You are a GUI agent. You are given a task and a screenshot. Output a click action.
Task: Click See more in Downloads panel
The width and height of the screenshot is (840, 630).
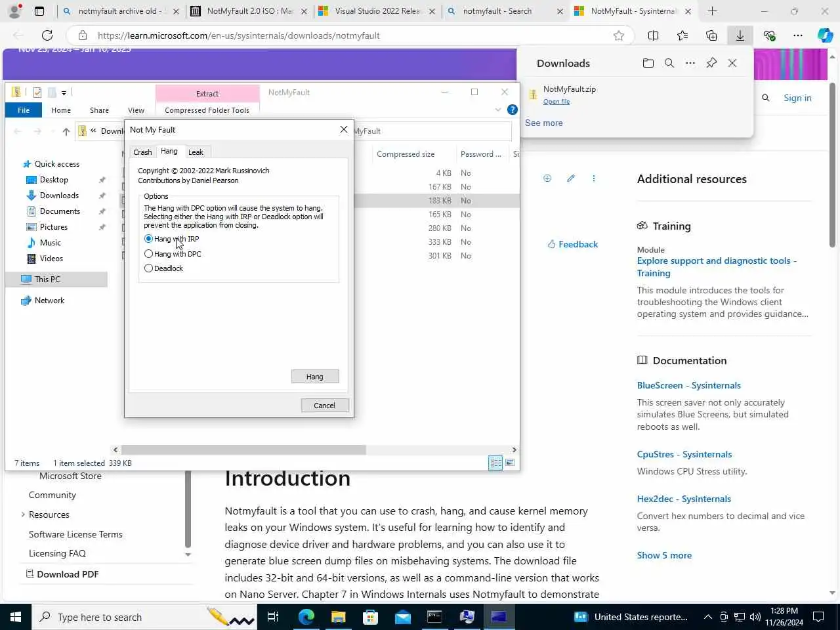(544, 123)
